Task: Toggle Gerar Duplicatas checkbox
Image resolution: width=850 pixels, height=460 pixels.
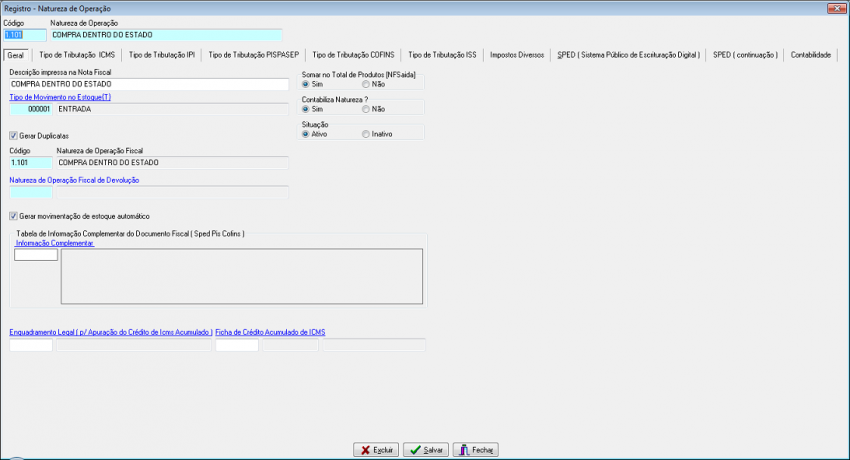Action: (x=14, y=136)
